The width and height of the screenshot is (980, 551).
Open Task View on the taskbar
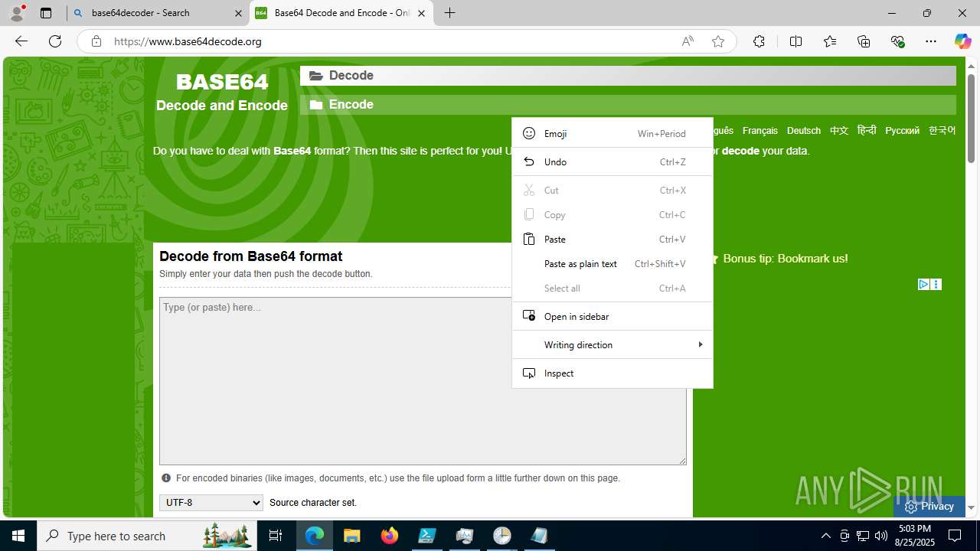(276, 536)
